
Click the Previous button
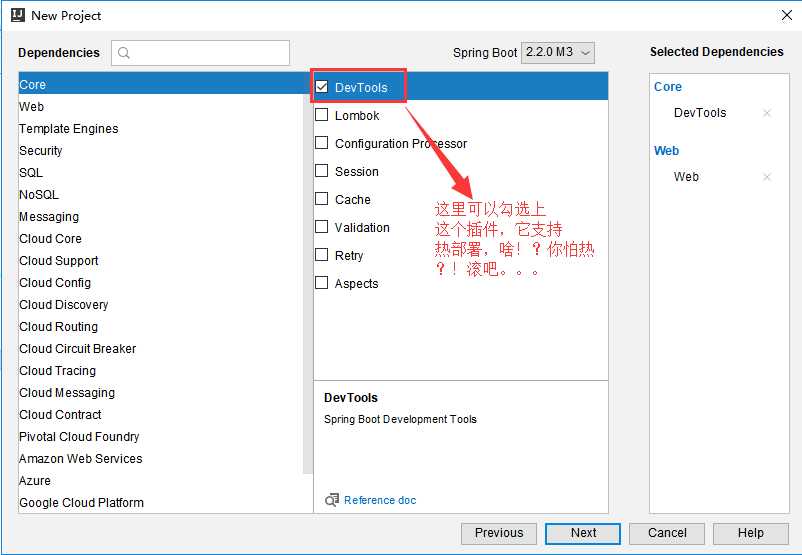coord(499,533)
